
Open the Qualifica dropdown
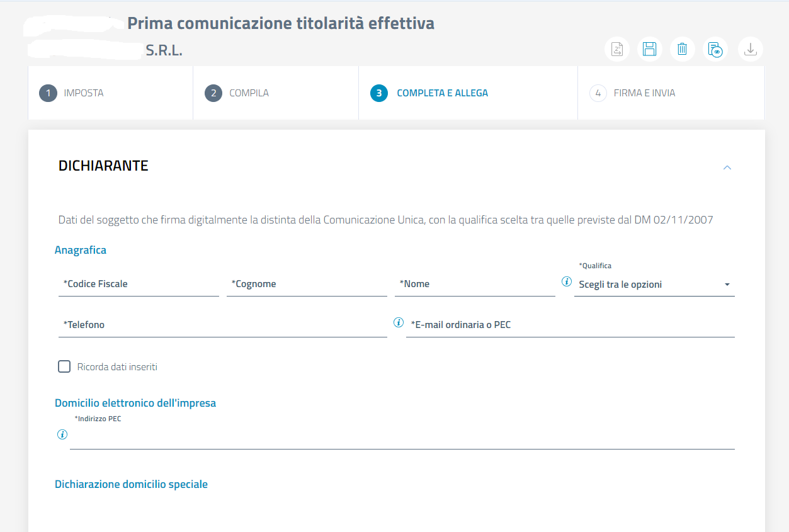coord(654,285)
